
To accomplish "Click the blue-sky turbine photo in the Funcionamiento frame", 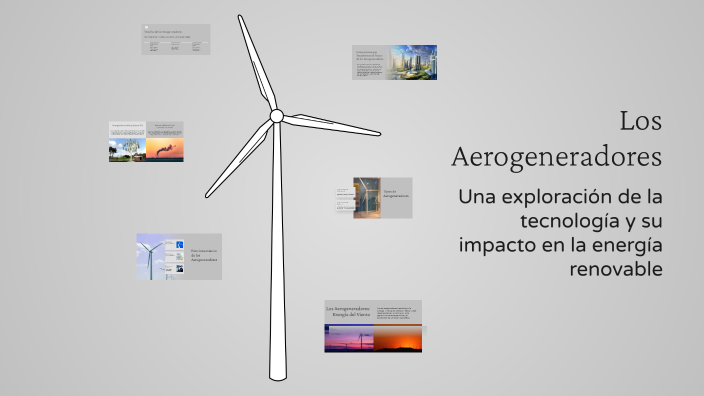I will [x=150, y=257].
